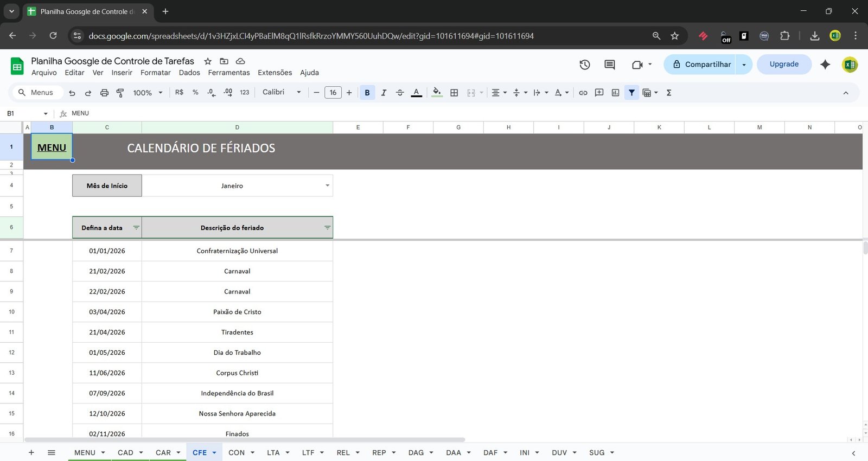Click the insert link icon

[x=583, y=93]
